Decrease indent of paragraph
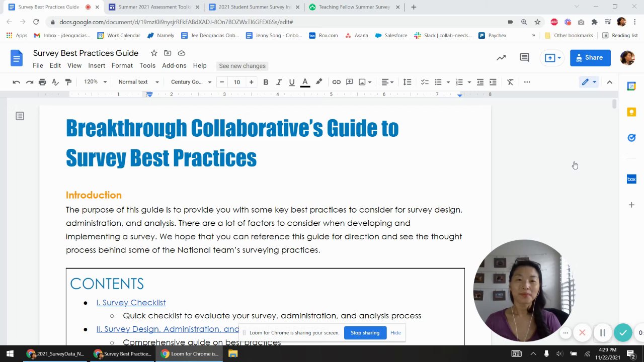 click(480, 82)
